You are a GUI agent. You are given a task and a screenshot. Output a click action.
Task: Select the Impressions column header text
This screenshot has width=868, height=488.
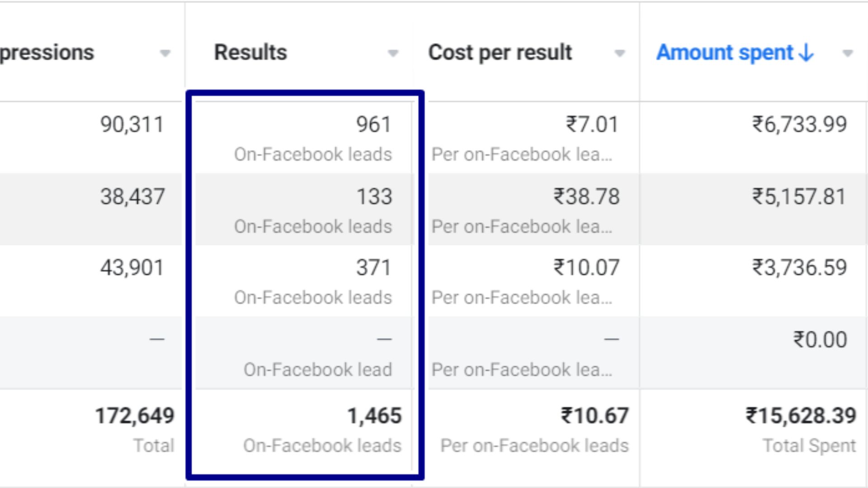[47, 52]
